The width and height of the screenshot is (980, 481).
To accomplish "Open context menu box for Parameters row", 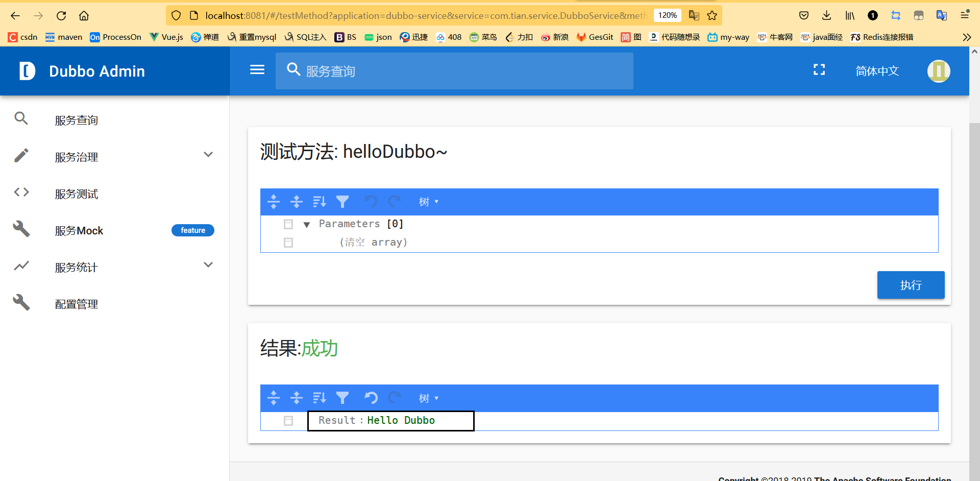I will click(x=288, y=224).
